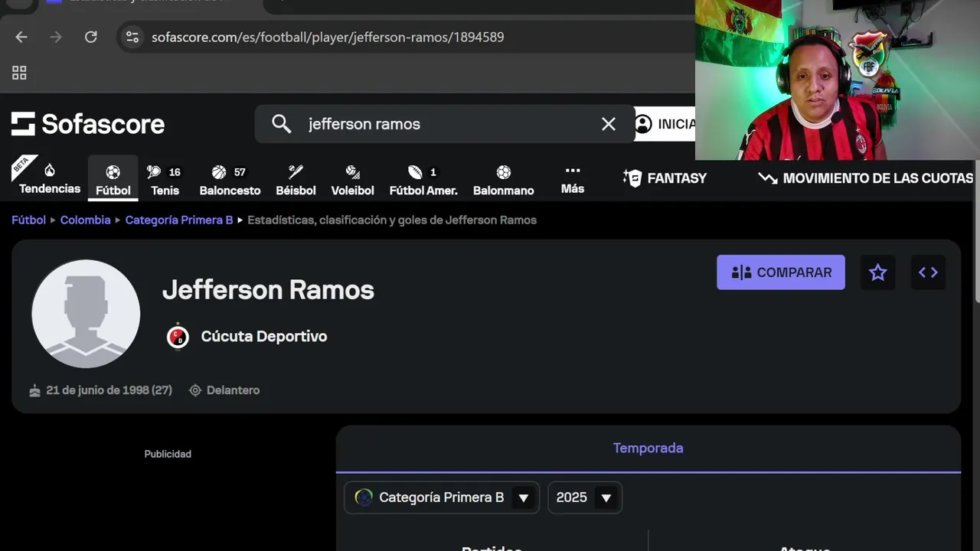Click the player avatar placeholder
Viewport: 980px width, 551px height.
click(86, 314)
